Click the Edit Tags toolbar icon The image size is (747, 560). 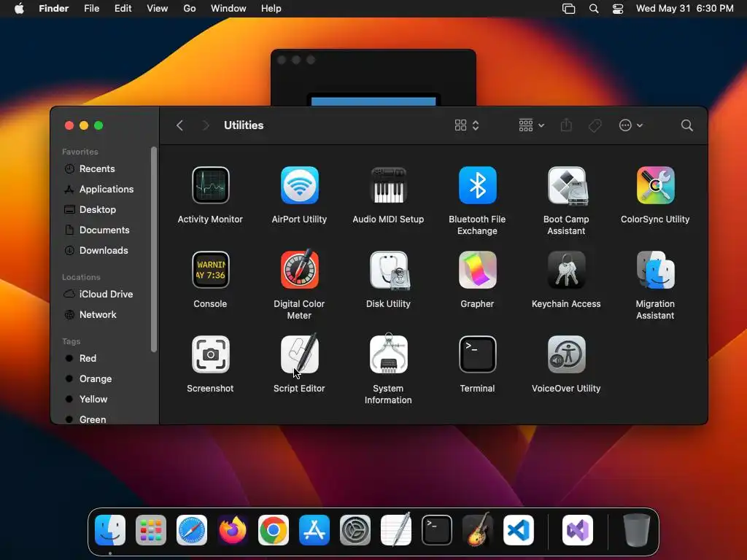[x=595, y=125]
